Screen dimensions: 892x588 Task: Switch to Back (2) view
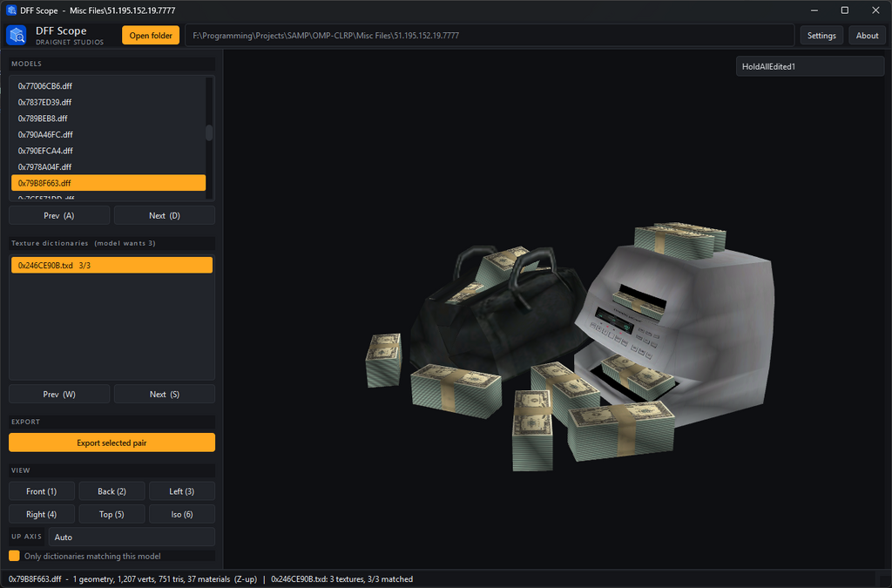click(111, 491)
